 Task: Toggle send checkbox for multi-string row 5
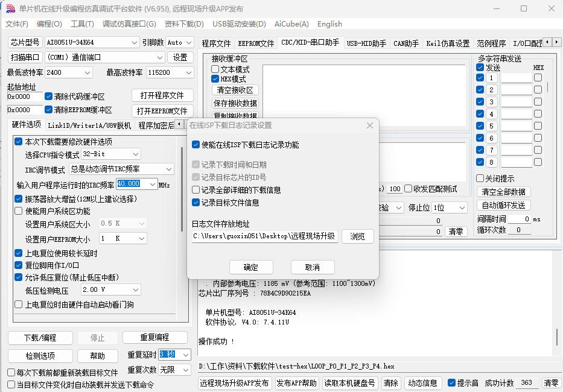[480, 125]
